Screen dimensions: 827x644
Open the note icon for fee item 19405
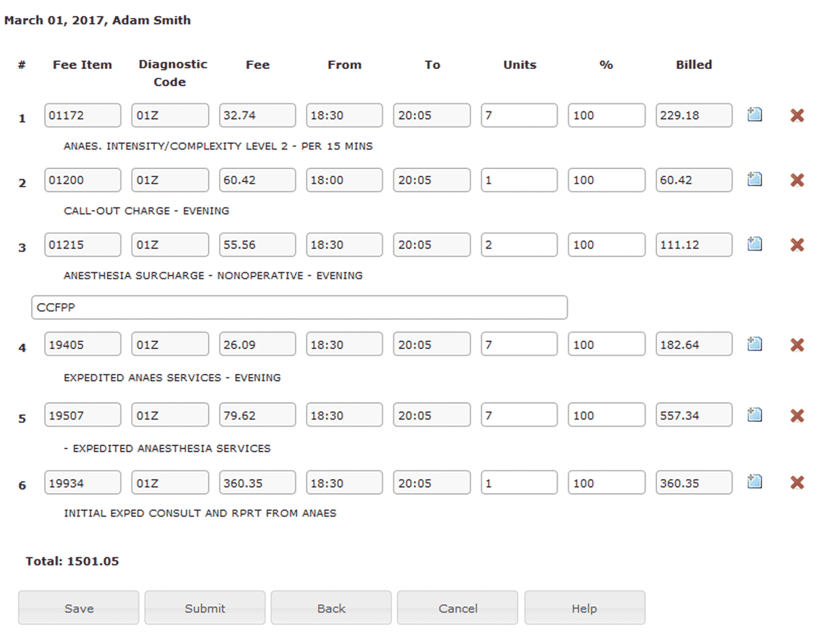click(754, 344)
